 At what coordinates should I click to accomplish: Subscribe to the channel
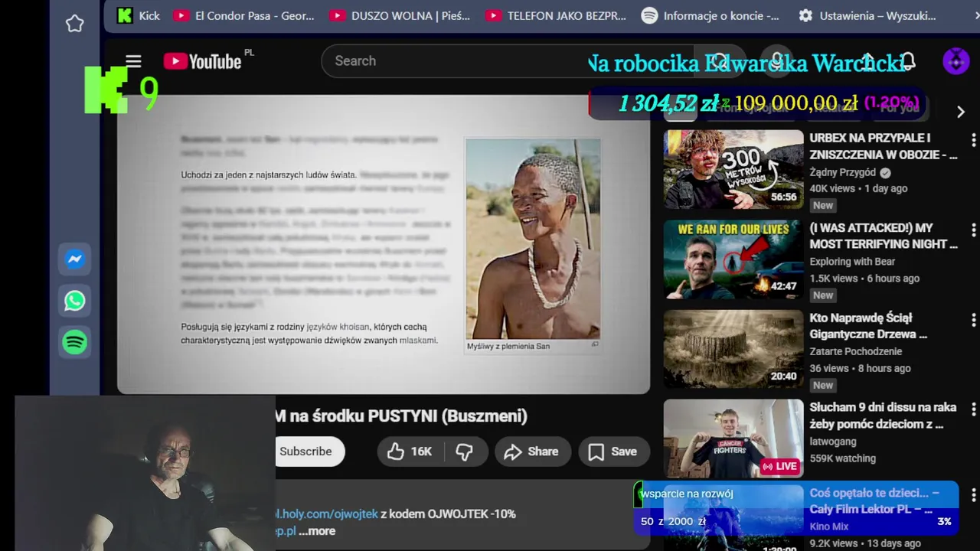[305, 452]
